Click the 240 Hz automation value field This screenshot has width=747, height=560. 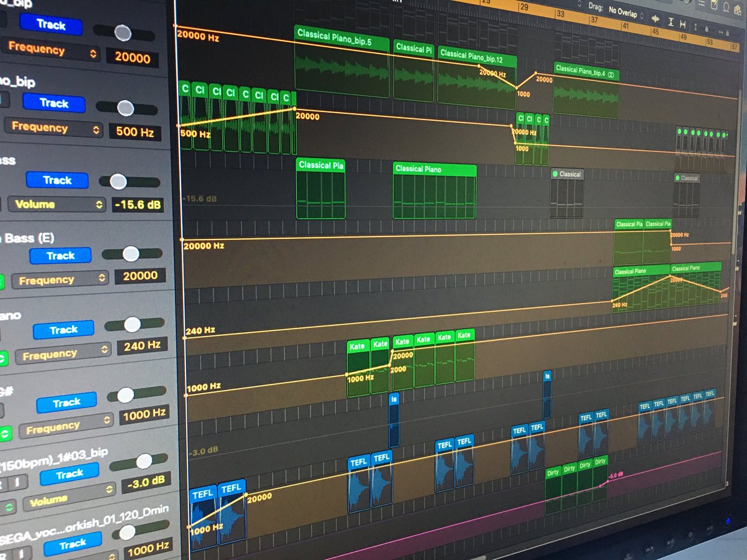(143, 345)
